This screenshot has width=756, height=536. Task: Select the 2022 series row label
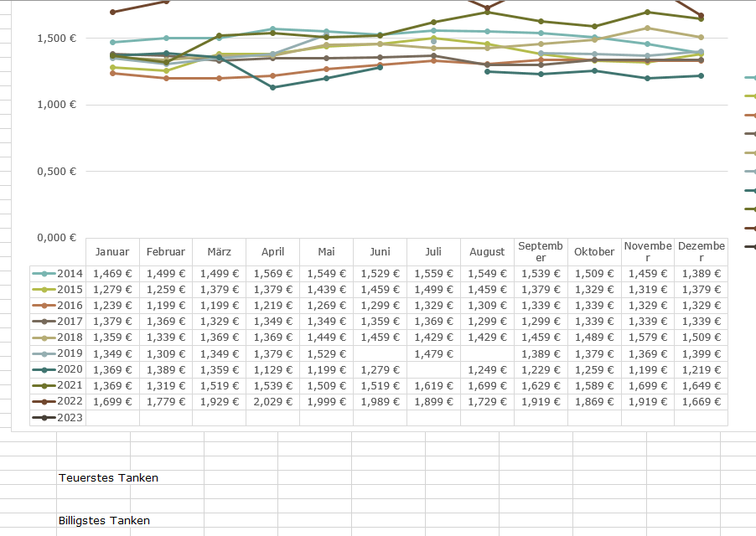(x=70, y=400)
